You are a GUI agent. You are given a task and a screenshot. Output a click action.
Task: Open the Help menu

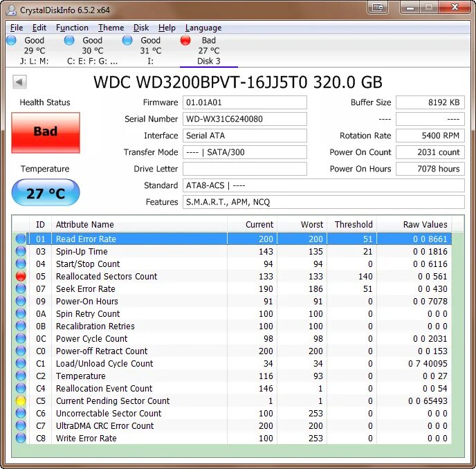[x=167, y=28]
